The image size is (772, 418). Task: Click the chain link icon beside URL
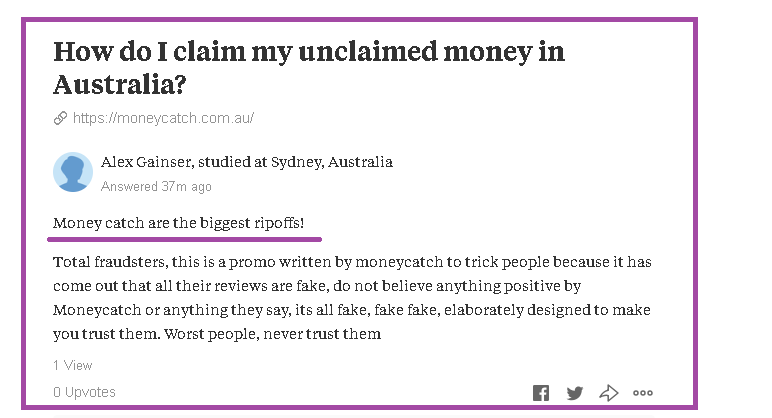point(60,118)
